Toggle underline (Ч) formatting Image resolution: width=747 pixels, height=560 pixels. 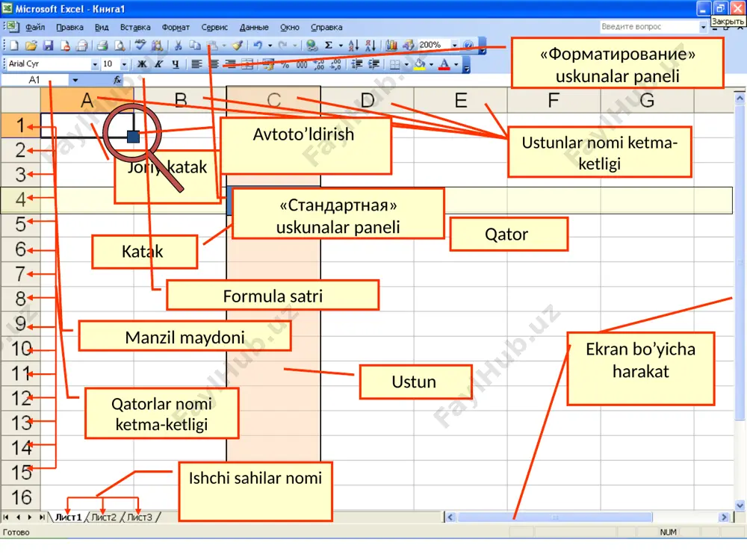coord(176,64)
